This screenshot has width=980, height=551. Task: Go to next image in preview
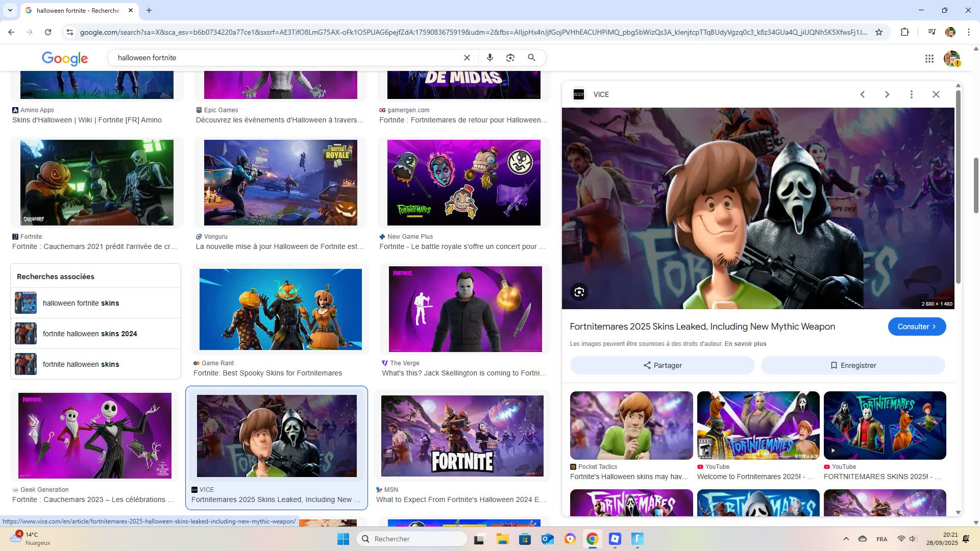pos(887,94)
